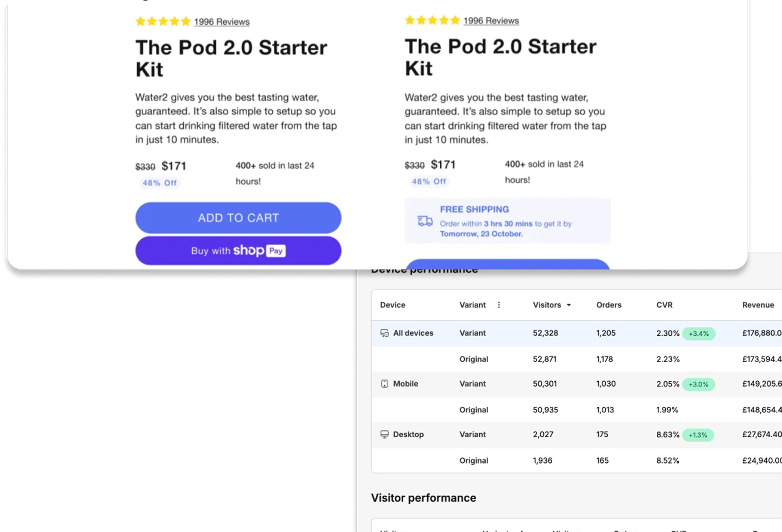782x532 pixels.
Task: Open 1996 Reviews link in the ADD TO CART card
Action: pos(222,22)
